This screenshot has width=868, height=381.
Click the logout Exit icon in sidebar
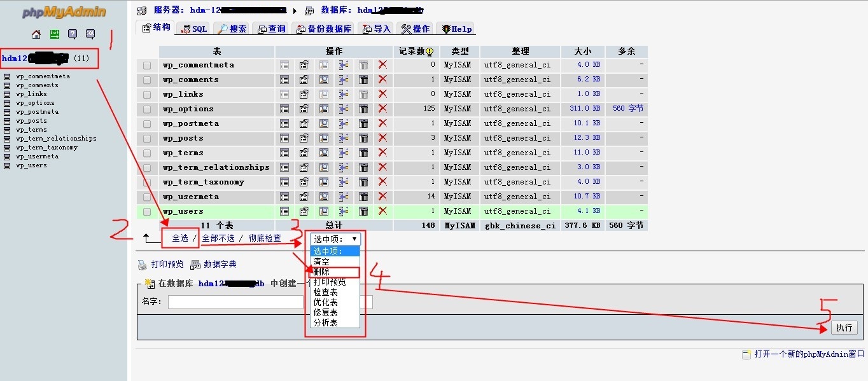click(55, 34)
